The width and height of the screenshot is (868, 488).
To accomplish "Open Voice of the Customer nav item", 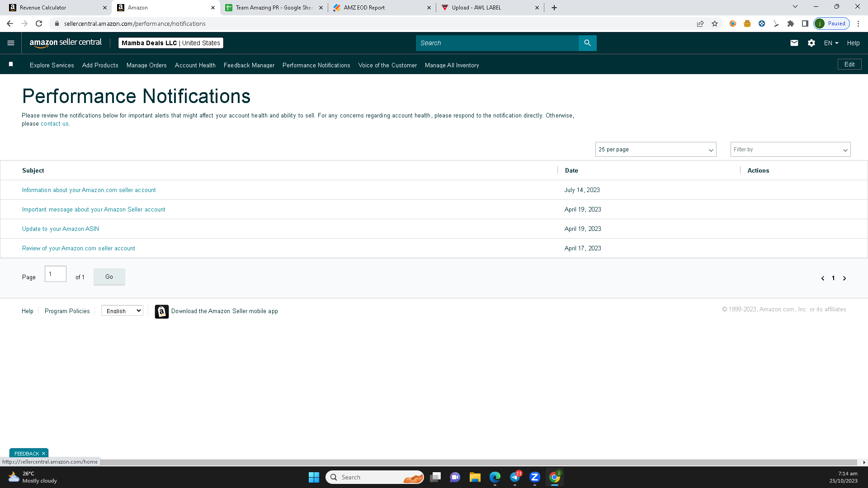I will (388, 65).
